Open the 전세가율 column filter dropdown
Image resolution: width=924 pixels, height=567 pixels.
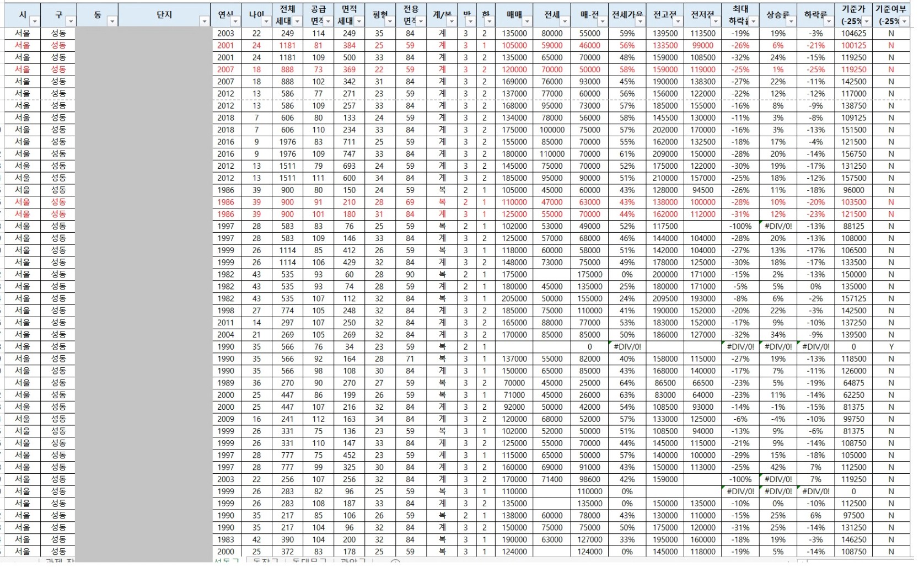[x=640, y=22]
